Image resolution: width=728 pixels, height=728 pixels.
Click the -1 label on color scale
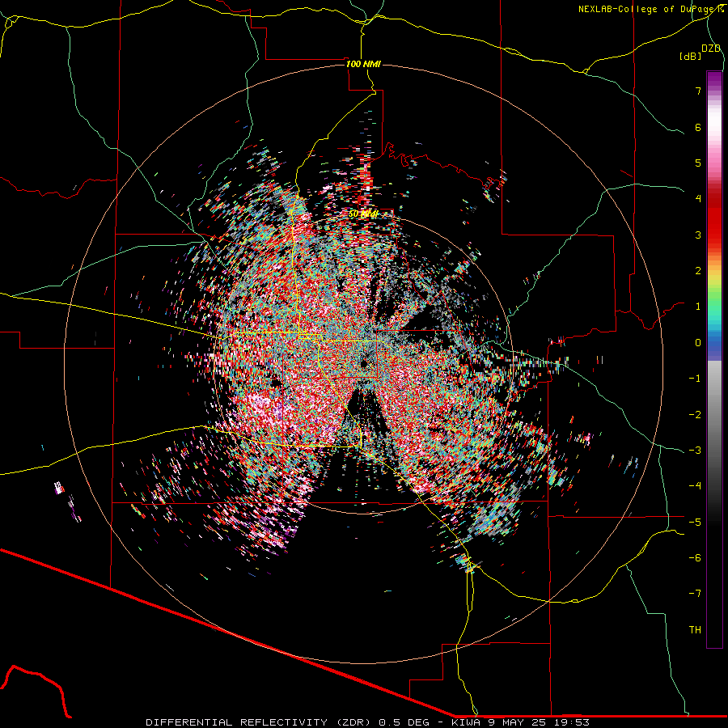pos(695,379)
